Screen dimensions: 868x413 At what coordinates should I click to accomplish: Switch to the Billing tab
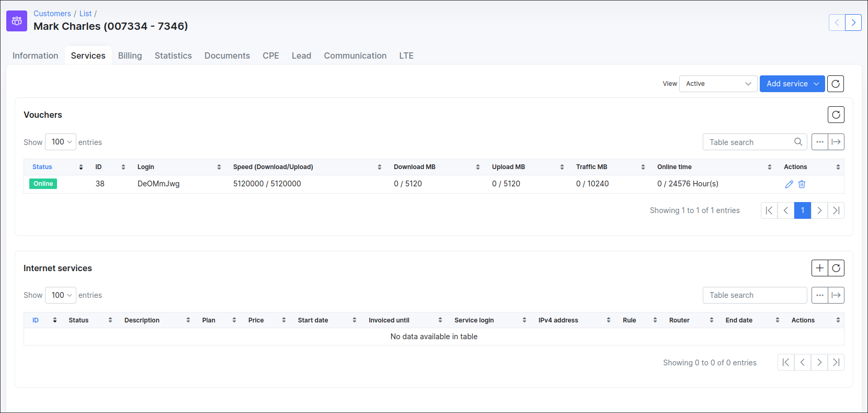pos(130,55)
